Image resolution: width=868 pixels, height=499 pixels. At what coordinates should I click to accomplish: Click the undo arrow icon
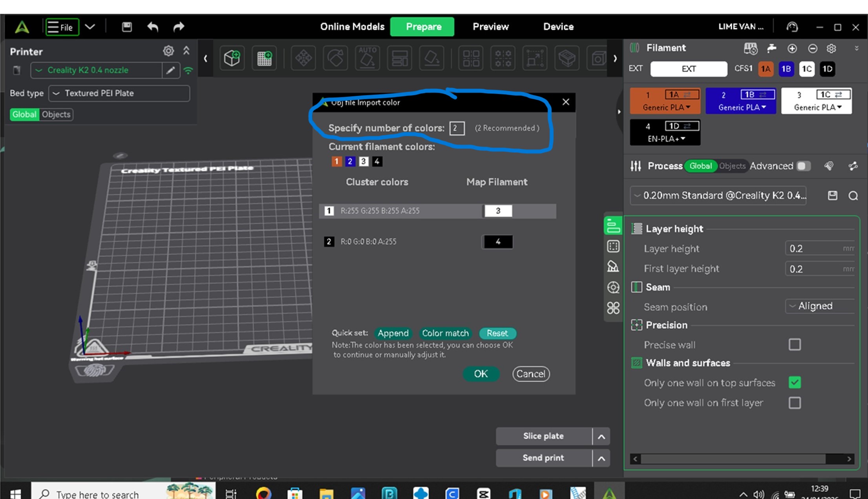[152, 27]
